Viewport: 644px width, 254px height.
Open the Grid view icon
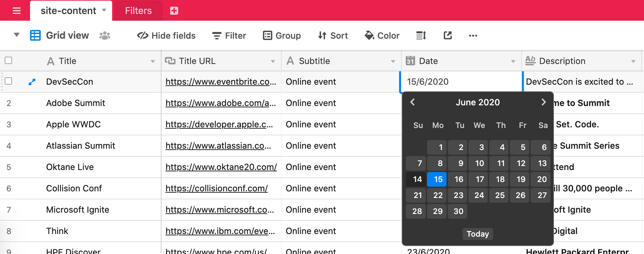pyautogui.click(x=35, y=35)
